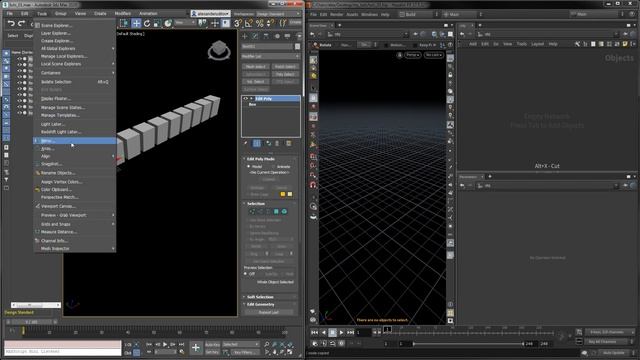Open the Selected key filter dropdown in 3ds Max
640x360 pixels.
(240, 344)
